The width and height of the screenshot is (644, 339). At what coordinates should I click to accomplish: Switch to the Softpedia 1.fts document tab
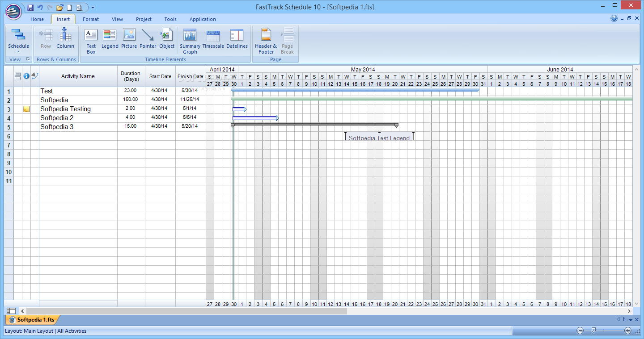tap(32, 320)
